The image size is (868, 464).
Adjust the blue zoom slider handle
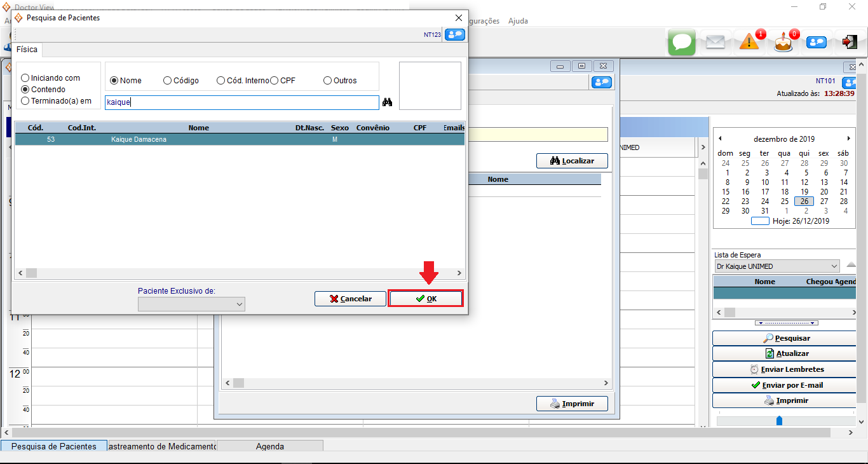pyautogui.click(x=779, y=421)
